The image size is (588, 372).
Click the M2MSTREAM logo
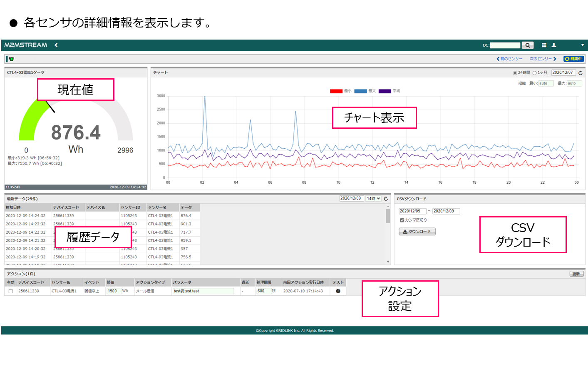pyautogui.click(x=26, y=45)
